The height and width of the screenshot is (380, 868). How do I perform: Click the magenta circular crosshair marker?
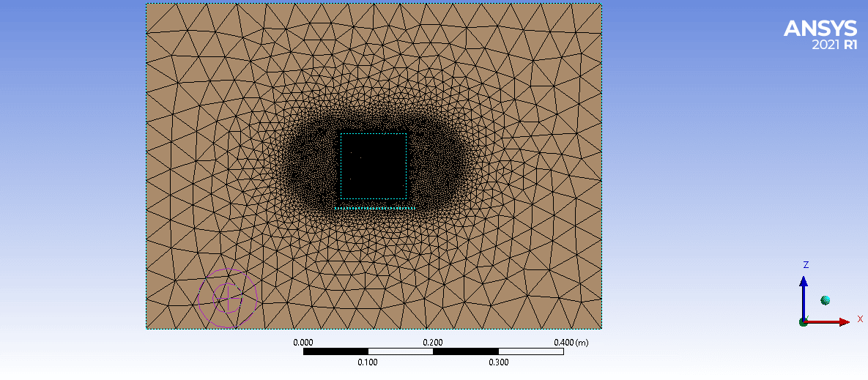228,298
